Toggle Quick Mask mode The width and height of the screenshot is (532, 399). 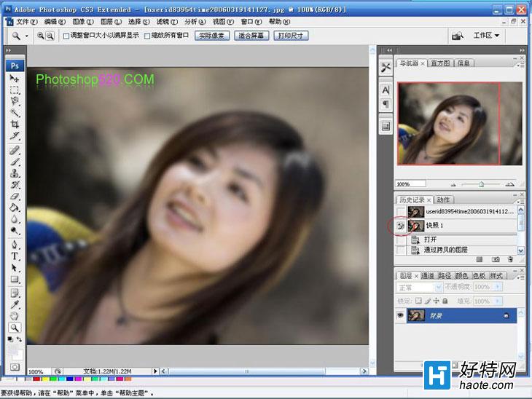point(15,367)
